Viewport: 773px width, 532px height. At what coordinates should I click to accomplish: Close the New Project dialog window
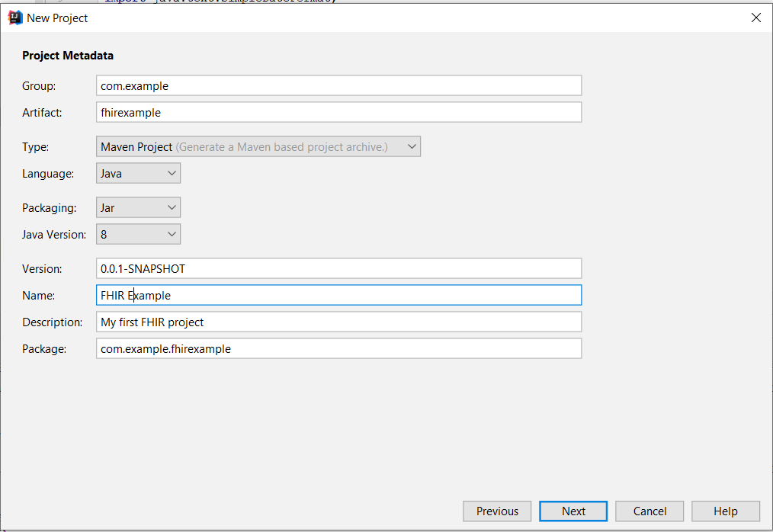755,18
